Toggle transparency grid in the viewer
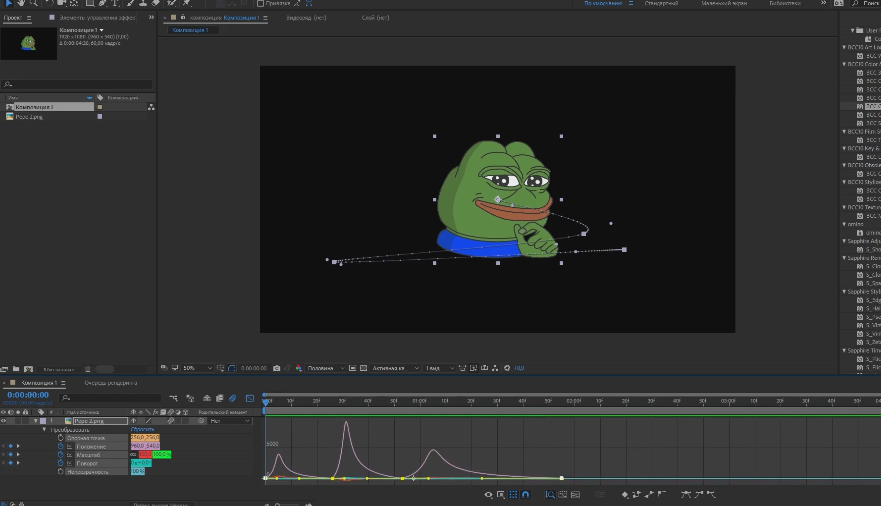Viewport: 881px width, 506px height. click(x=364, y=368)
